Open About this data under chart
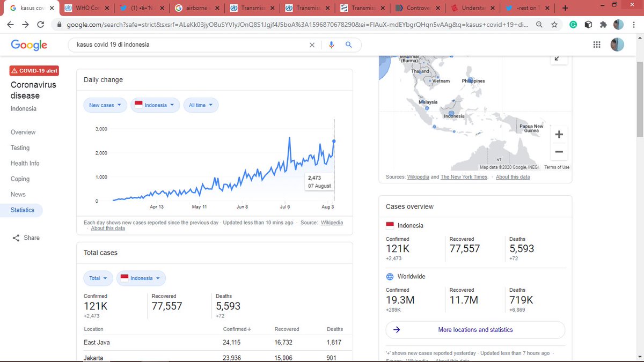The width and height of the screenshot is (644, 362). pyautogui.click(x=108, y=228)
